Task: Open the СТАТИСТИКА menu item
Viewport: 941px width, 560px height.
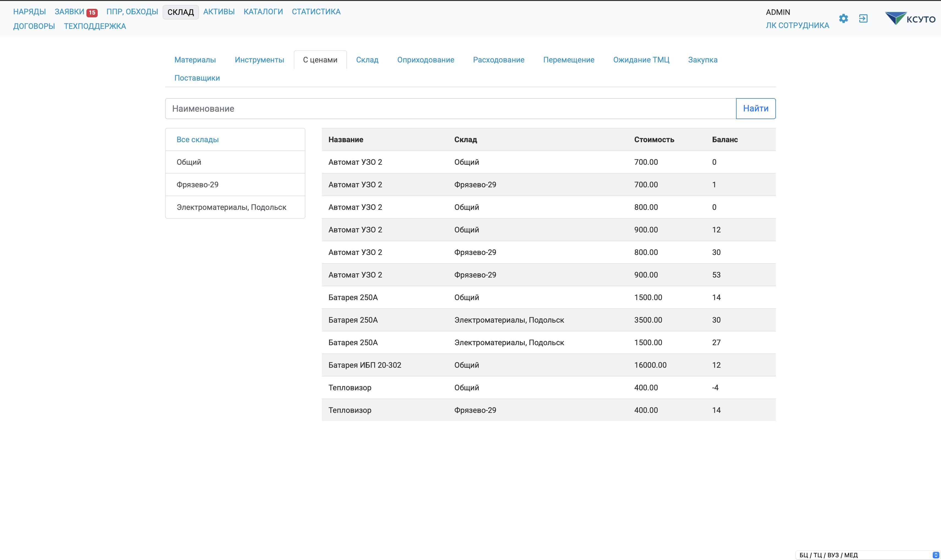Action: click(x=316, y=12)
